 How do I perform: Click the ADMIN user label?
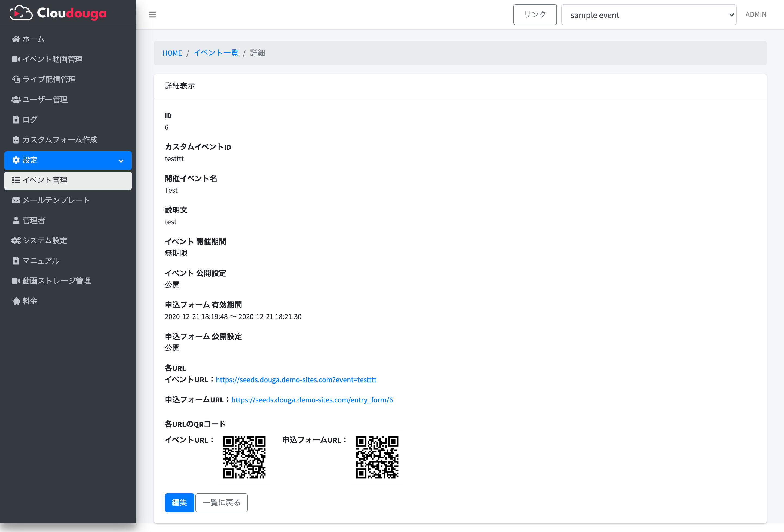tap(756, 14)
